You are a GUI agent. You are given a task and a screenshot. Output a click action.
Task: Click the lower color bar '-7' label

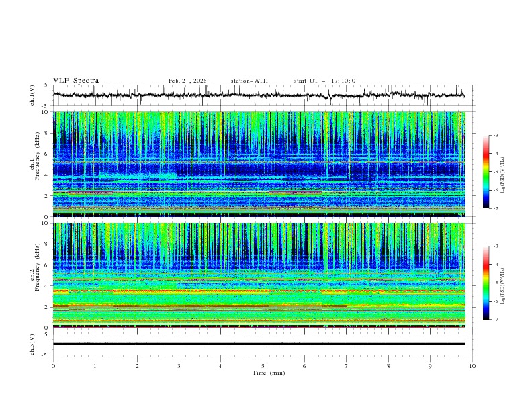tap(495, 319)
